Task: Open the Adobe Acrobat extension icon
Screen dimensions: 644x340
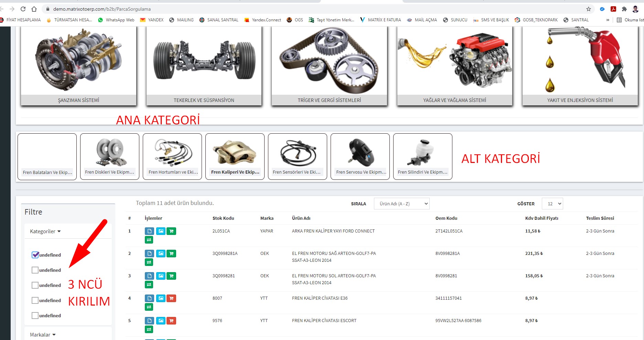Action: [613, 9]
